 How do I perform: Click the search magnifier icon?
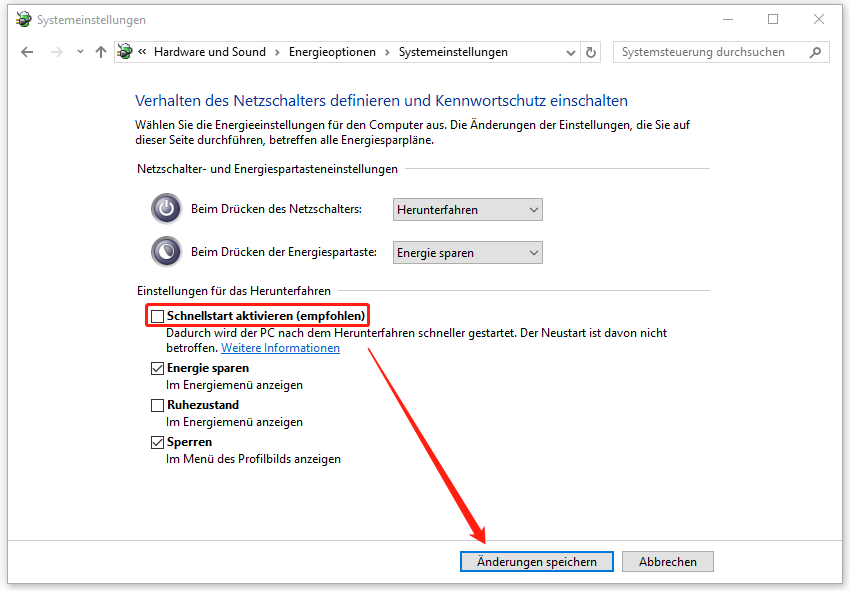click(x=815, y=51)
